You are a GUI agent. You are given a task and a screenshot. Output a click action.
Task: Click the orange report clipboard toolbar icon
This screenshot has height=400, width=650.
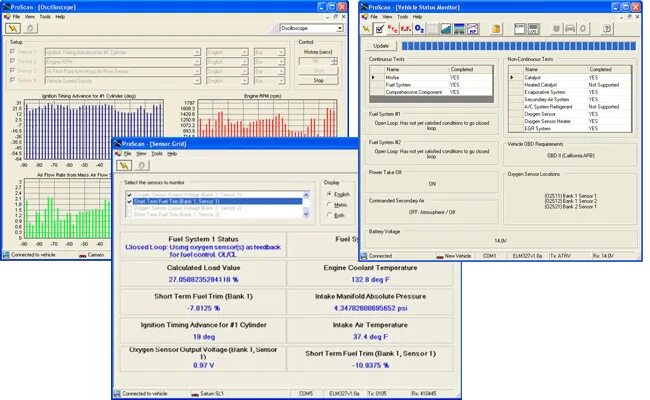click(496, 29)
